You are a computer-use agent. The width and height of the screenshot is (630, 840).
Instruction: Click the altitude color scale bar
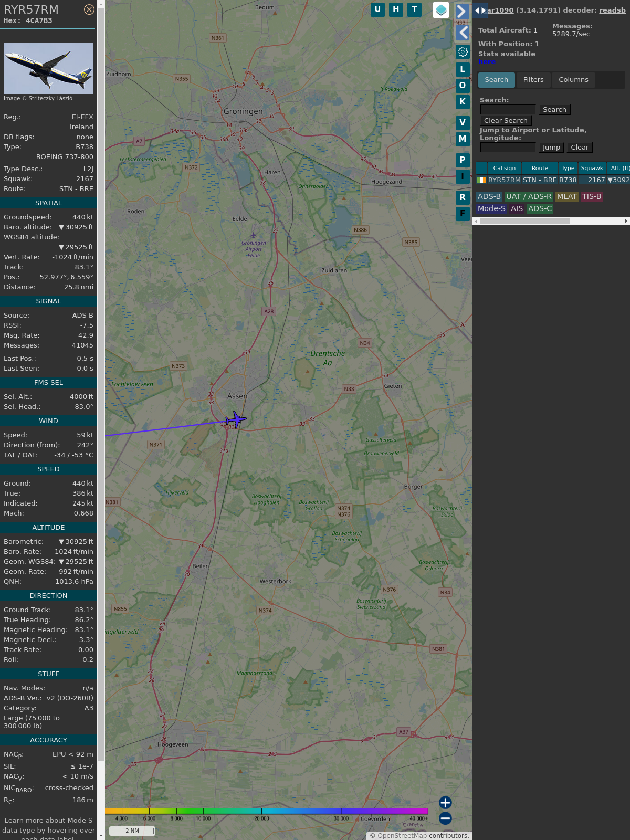(267, 811)
